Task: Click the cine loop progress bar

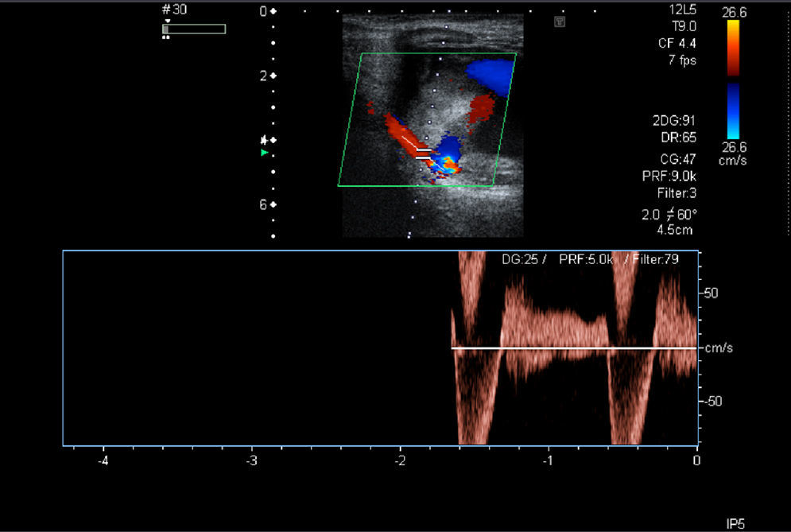Action: [194, 29]
